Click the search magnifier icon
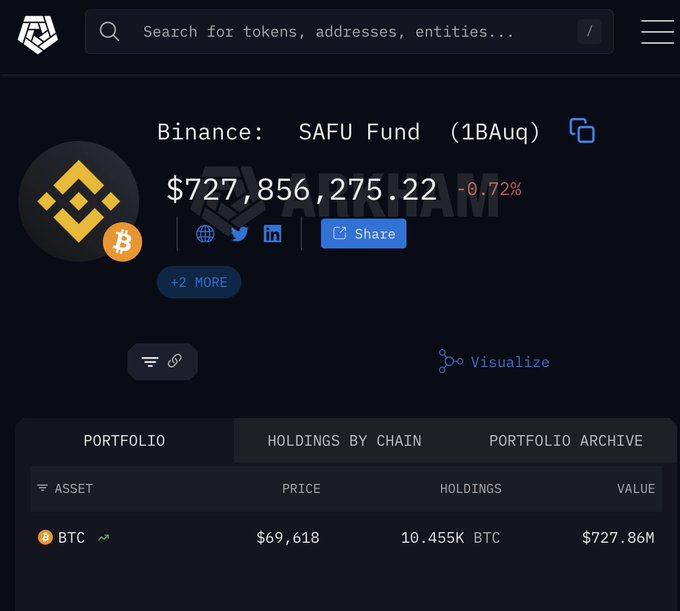Image resolution: width=680 pixels, height=611 pixels. [110, 32]
